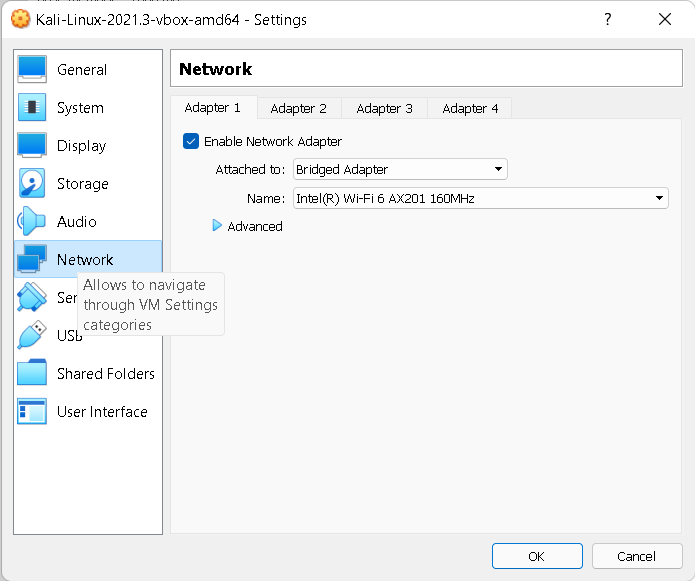Switch to the Adapter 4 tab

click(x=470, y=109)
